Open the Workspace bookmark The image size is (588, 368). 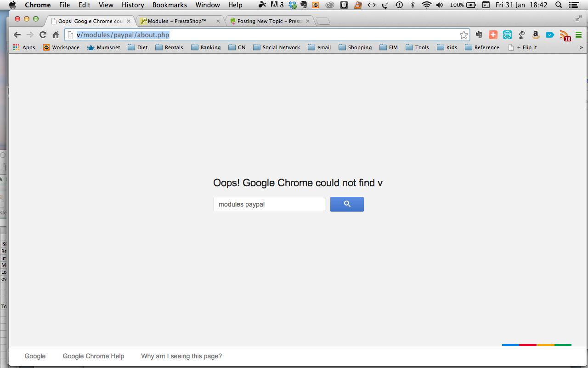(61, 47)
